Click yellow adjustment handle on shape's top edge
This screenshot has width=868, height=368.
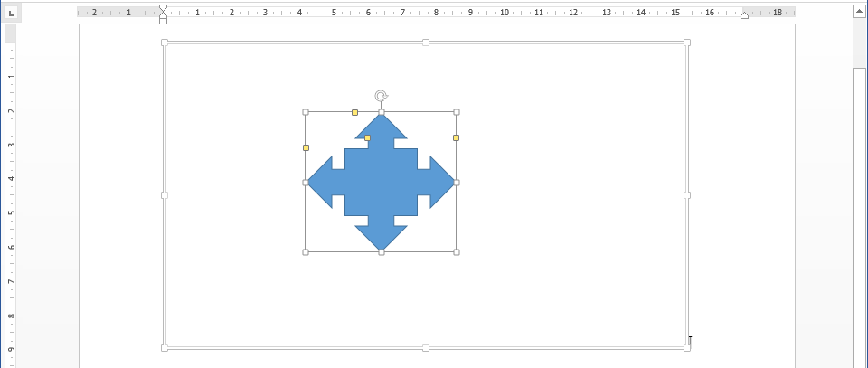pos(354,113)
